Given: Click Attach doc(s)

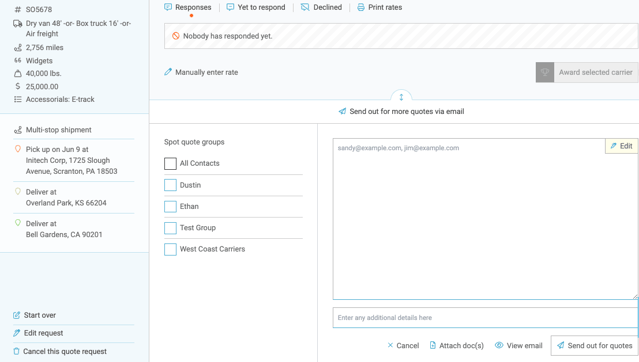Looking at the screenshot, I should (456, 345).
